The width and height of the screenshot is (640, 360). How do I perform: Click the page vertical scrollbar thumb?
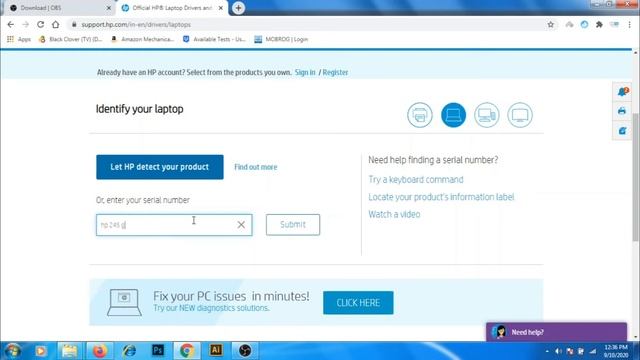636,178
